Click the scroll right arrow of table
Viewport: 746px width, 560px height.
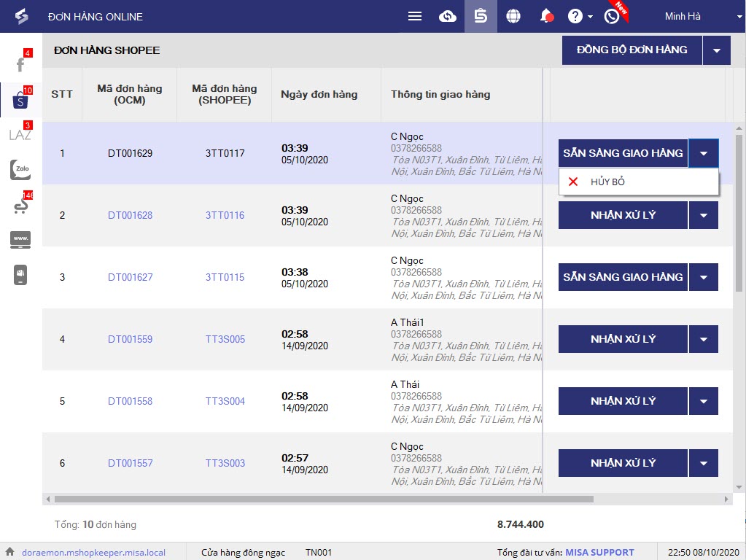pos(726,499)
